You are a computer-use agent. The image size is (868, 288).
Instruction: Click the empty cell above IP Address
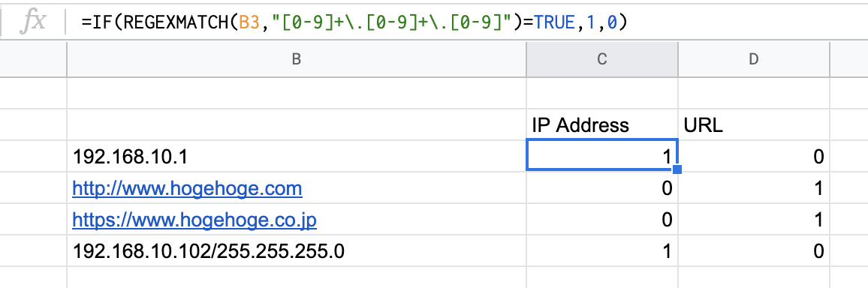602,94
